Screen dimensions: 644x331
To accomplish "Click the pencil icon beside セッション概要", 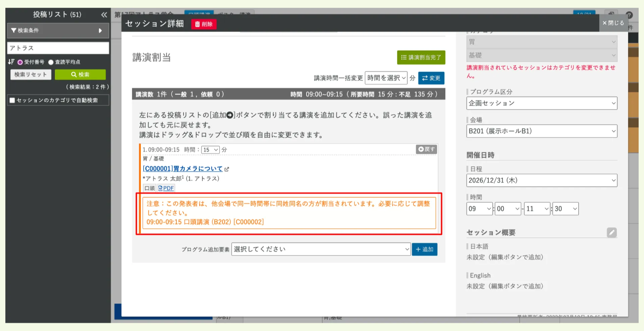I will pos(612,232).
